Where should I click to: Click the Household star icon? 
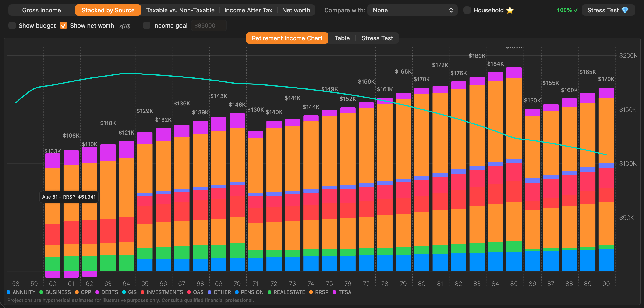[x=510, y=10]
